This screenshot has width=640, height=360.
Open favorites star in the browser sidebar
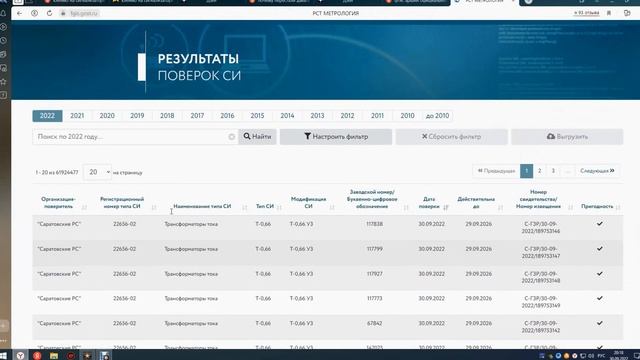point(4,82)
